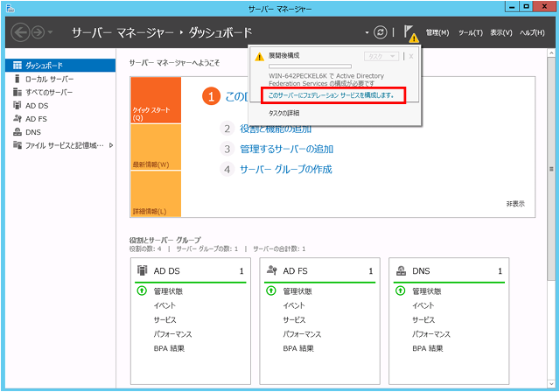This screenshot has height=392, width=560.
Task: Open パフォーマンス in the AD FS tile
Action: (302, 334)
